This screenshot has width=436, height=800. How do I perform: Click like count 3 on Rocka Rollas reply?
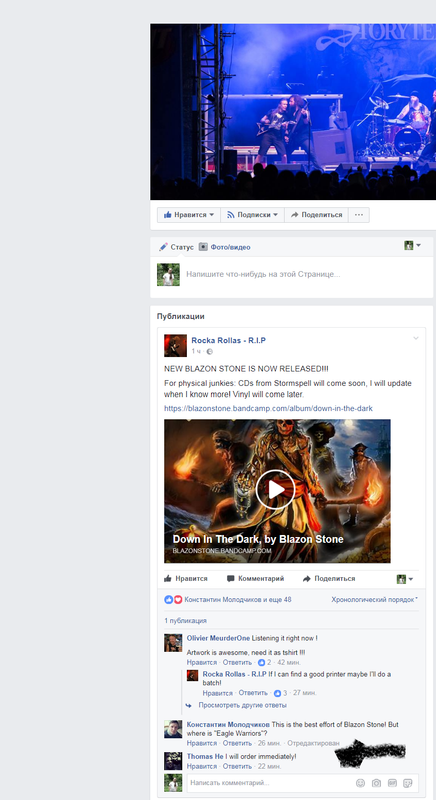(x=280, y=693)
